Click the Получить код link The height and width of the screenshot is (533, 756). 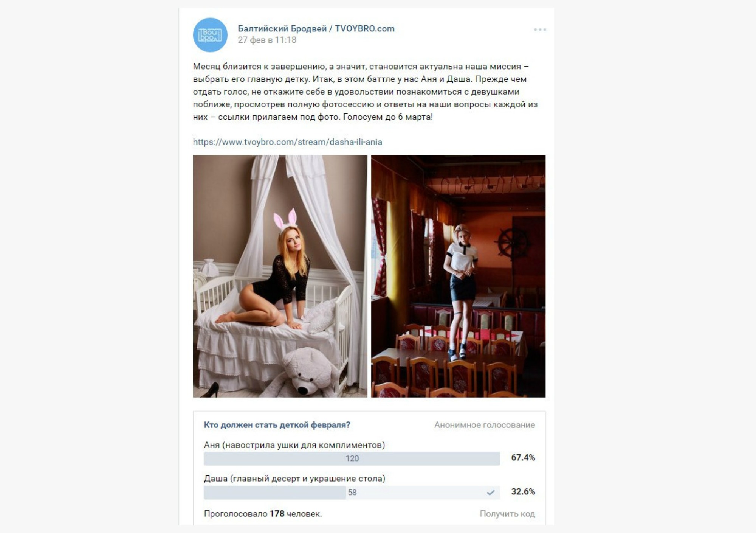click(507, 514)
